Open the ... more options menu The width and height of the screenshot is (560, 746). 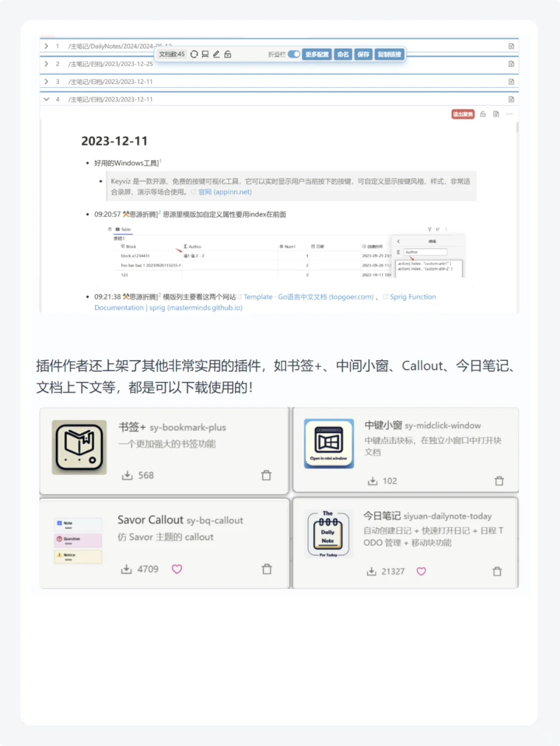pos(509,114)
